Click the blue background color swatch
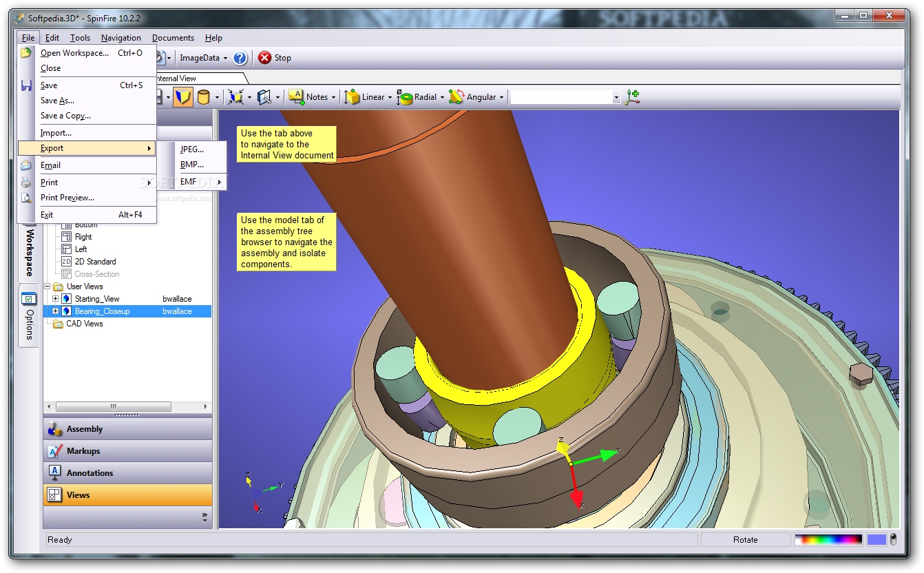924x573 pixels. pos(876,540)
